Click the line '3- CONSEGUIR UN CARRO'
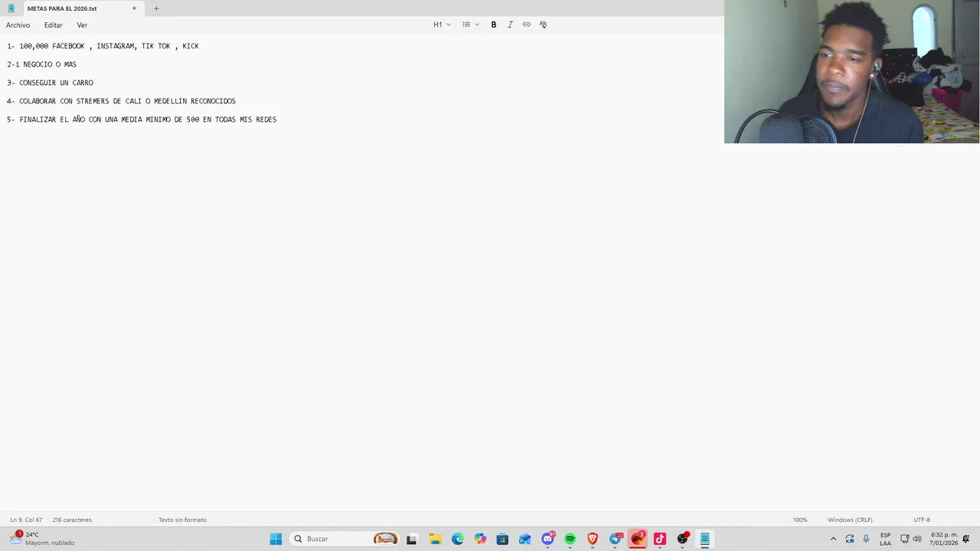This screenshot has width=980, height=551. click(50, 83)
